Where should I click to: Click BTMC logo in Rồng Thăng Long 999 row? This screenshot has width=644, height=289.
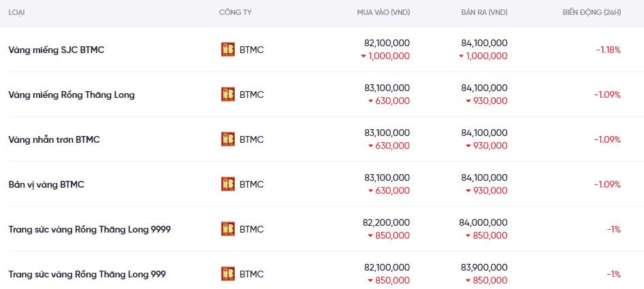tap(228, 274)
